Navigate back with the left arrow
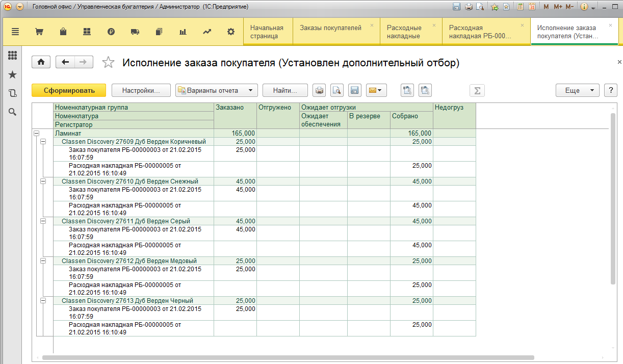The width and height of the screenshot is (623, 364). (x=65, y=62)
